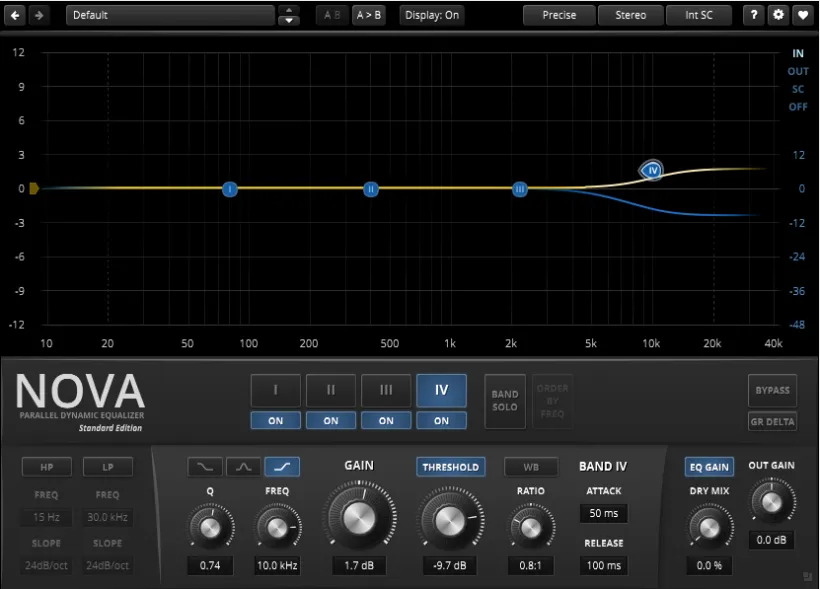
Task: Show SC analyzer display
Action: [798, 89]
